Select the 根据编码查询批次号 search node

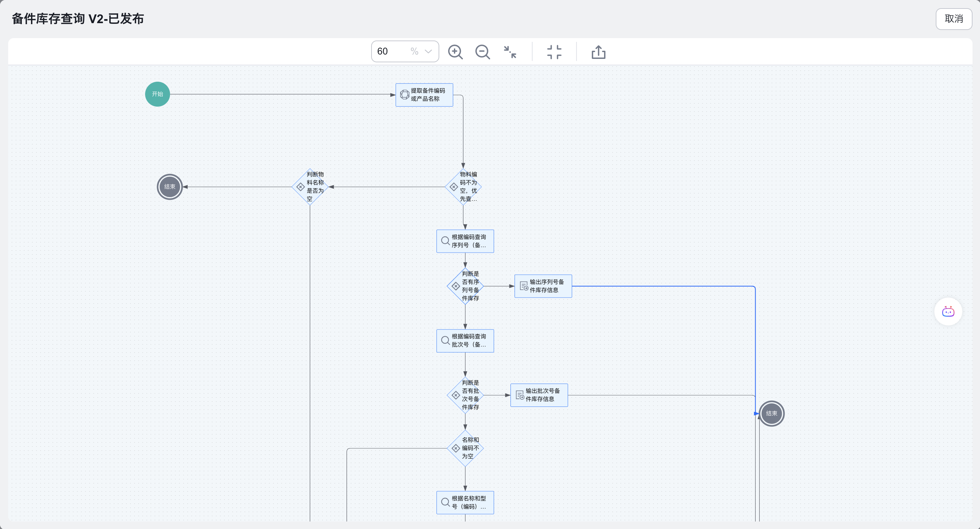[x=465, y=341]
